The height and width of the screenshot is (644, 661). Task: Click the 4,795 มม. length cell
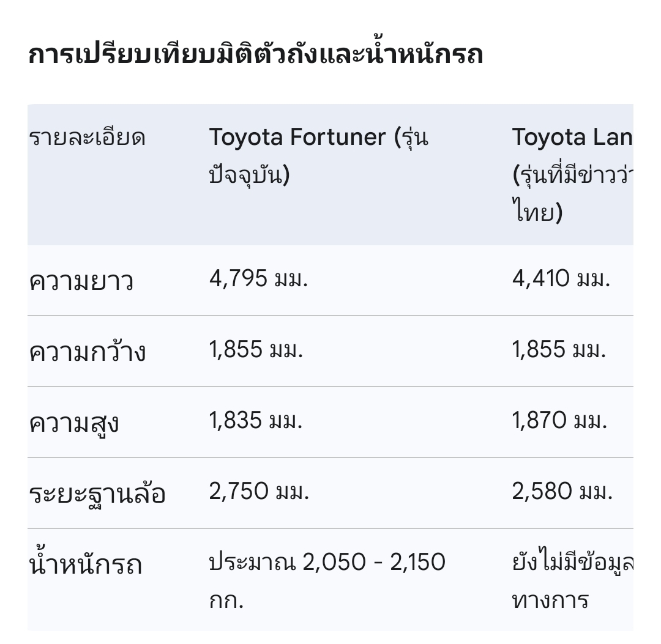[258, 278]
